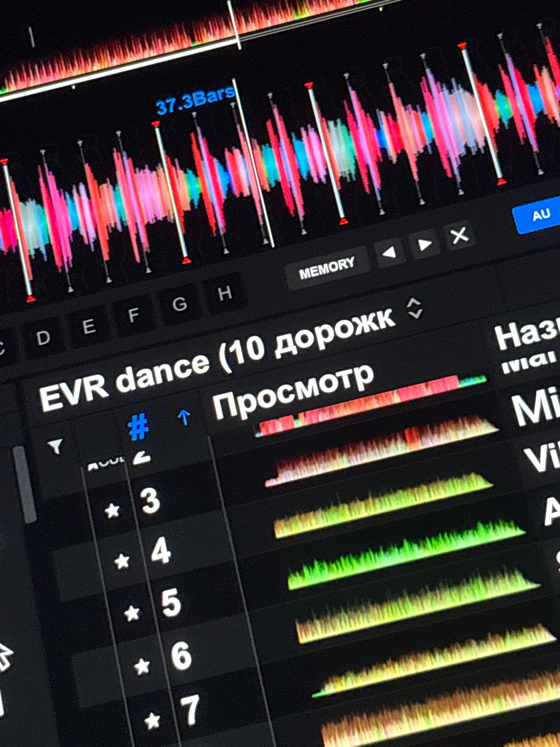Trigger hot cue pad E
Screen dimensions: 560x747
[89, 326]
